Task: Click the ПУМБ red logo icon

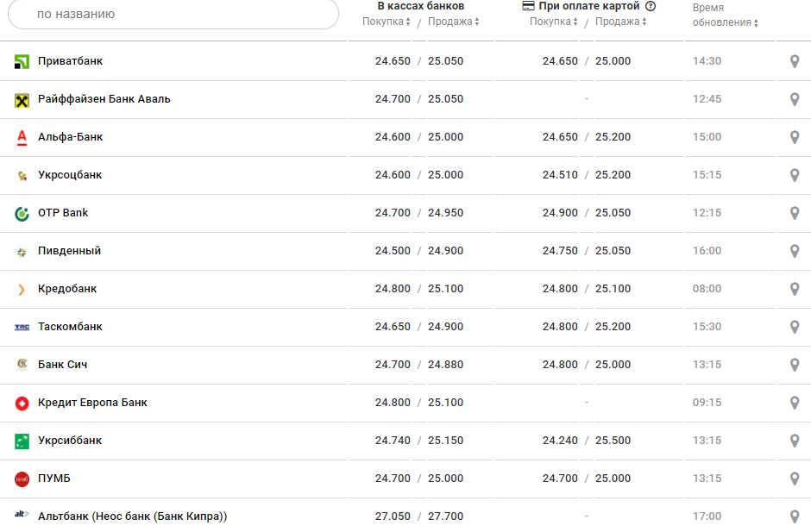Action: point(22,479)
